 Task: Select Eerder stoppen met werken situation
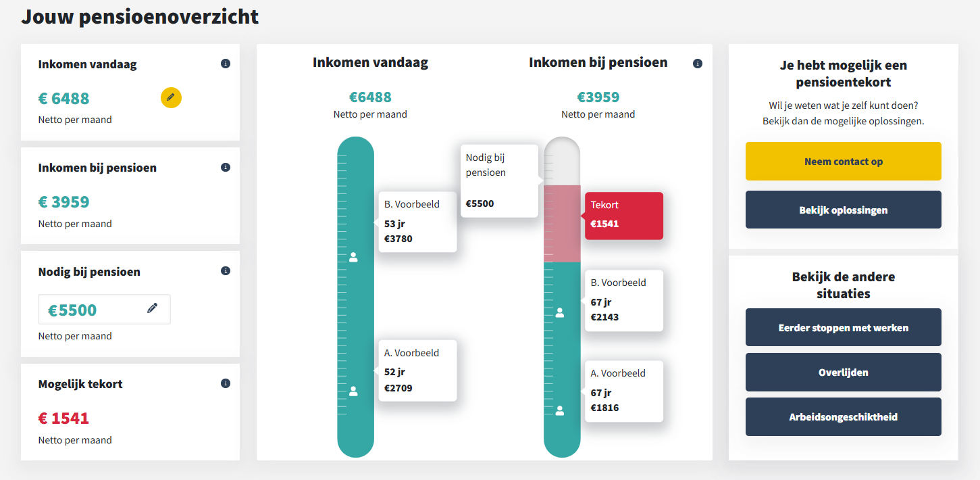coord(843,328)
